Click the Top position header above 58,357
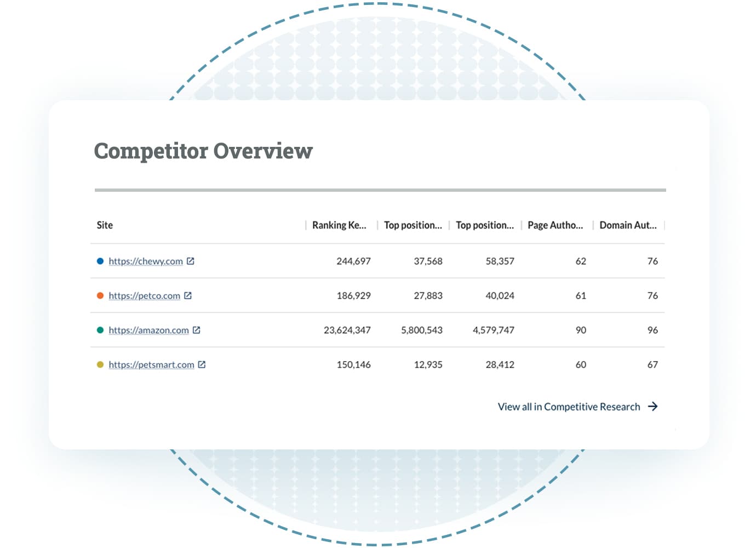The height and width of the screenshot is (548, 756). coord(485,225)
